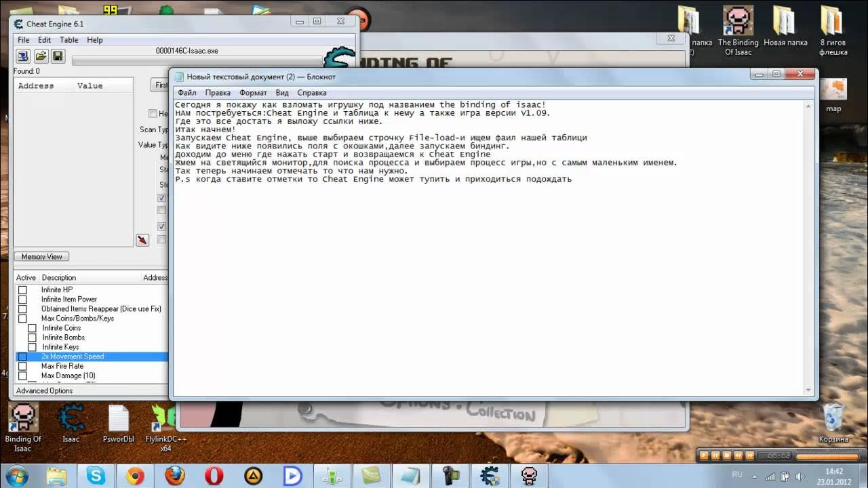Image resolution: width=868 pixels, height=488 pixels.
Task: Toggle Max Coins/Bombs/Keys checkbox
Action: click(22, 319)
